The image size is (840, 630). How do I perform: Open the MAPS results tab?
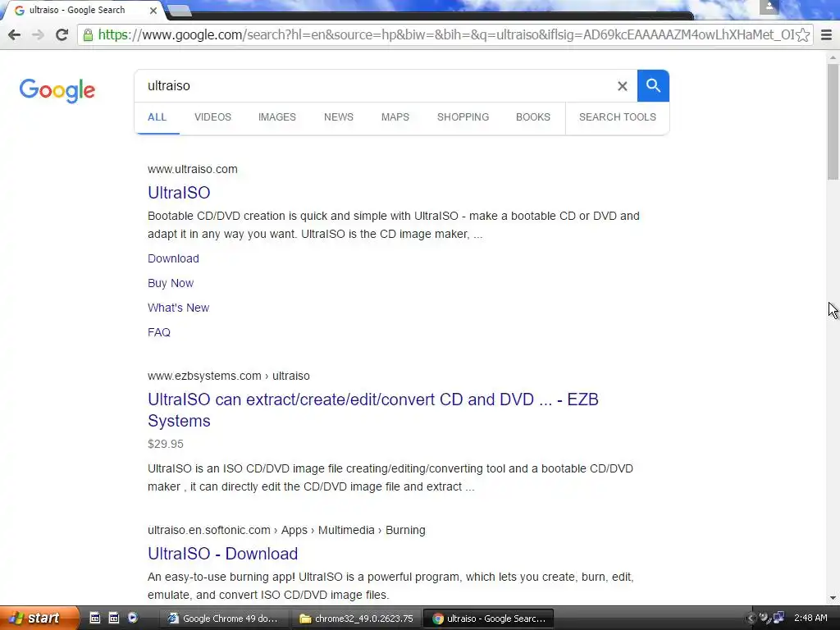point(395,117)
